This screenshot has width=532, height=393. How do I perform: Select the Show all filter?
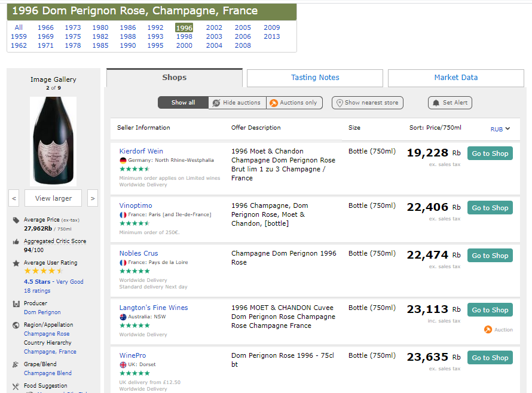(x=184, y=103)
